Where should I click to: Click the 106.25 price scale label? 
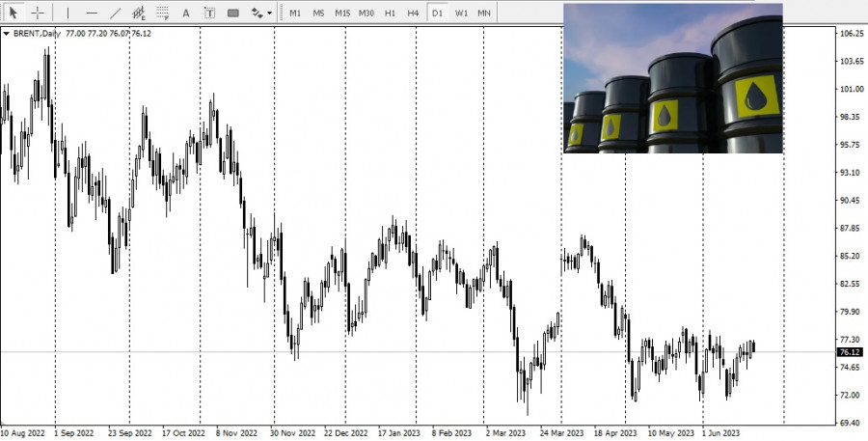pos(852,33)
